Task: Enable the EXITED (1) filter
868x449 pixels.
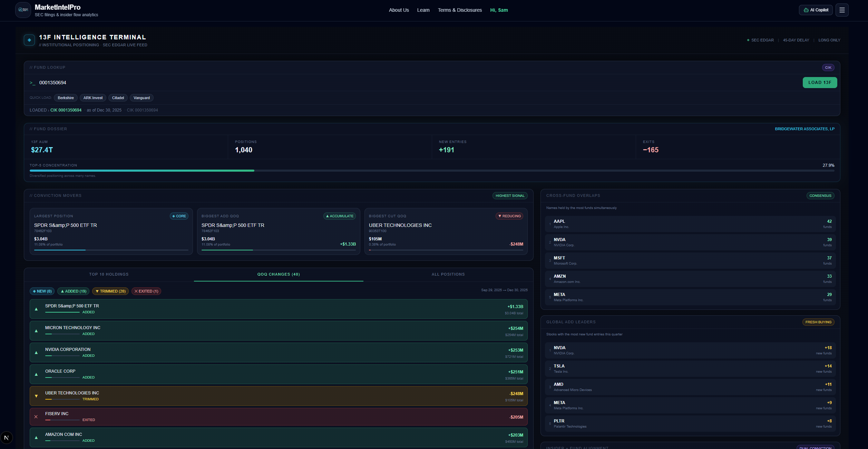Action: coord(146,291)
